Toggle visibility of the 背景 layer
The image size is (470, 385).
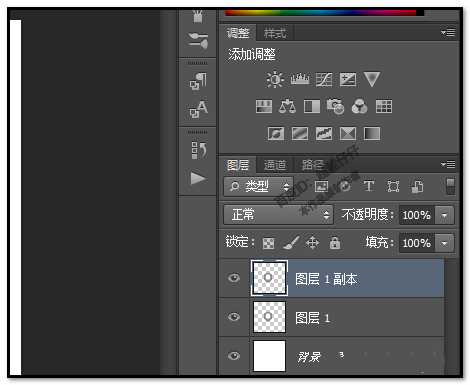[234, 356]
